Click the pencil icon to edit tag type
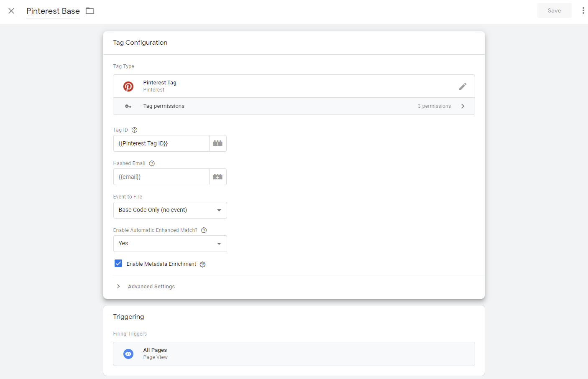Image resolution: width=588 pixels, height=379 pixels. coord(462,86)
